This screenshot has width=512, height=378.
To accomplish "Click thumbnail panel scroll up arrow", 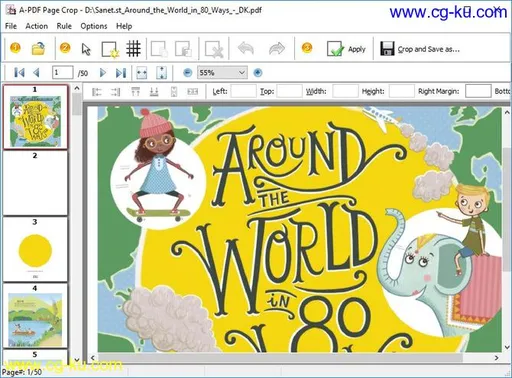I will coord(77,88).
